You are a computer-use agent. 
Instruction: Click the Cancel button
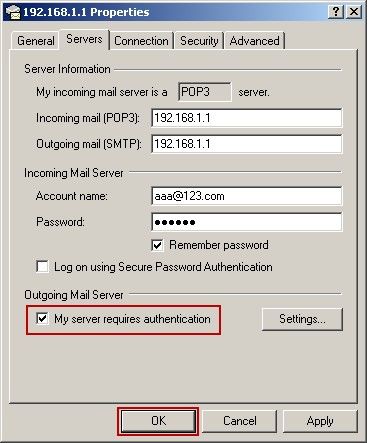pyautogui.click(x=240, y=421)
